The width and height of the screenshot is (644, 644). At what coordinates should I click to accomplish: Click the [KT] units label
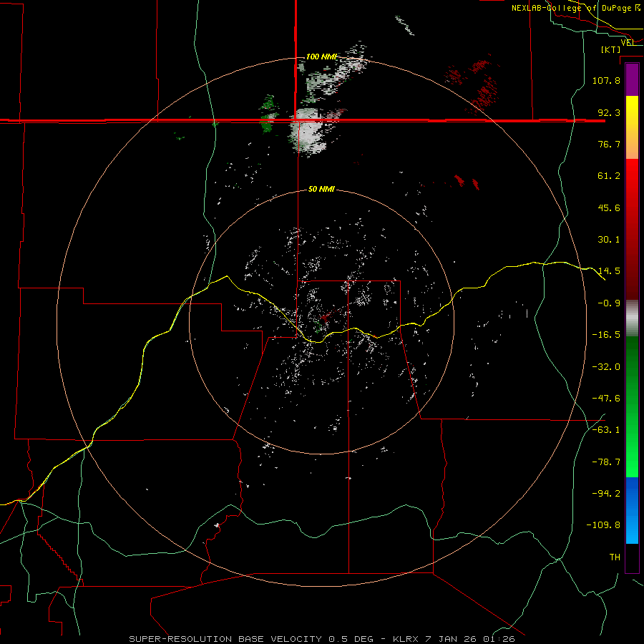pos(611,49)
